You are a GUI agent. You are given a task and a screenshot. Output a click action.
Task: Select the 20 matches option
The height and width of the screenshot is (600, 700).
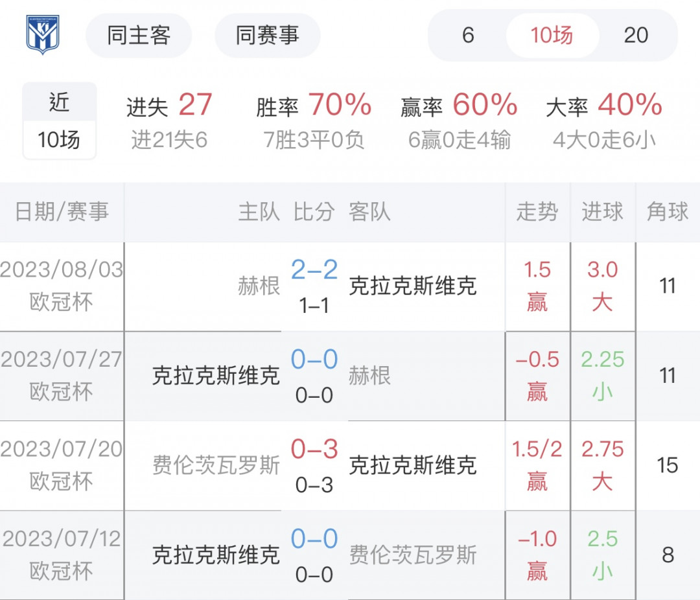click(x=636, y=35)
